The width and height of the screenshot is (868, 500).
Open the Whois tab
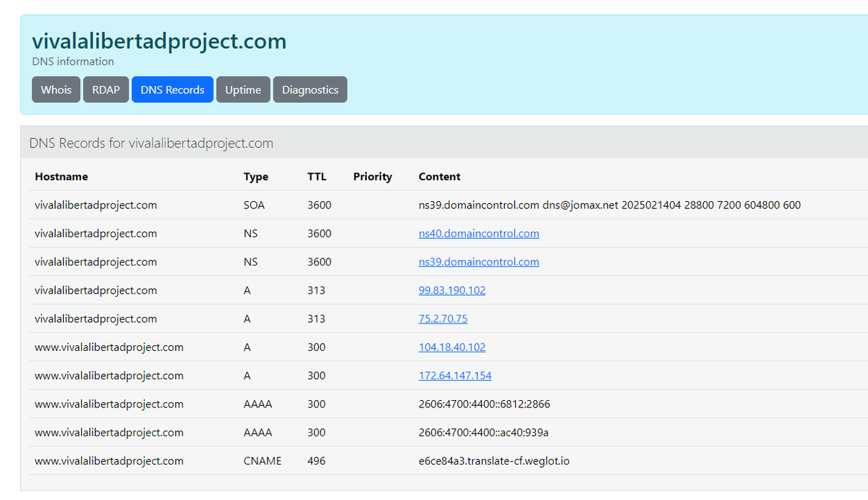point(56,90)
